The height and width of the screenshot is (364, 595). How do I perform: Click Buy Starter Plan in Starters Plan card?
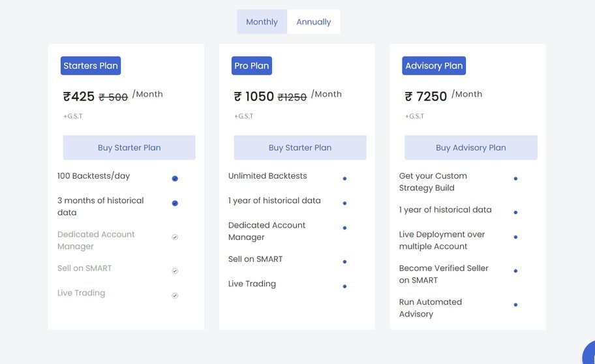(x=129, y=147)
